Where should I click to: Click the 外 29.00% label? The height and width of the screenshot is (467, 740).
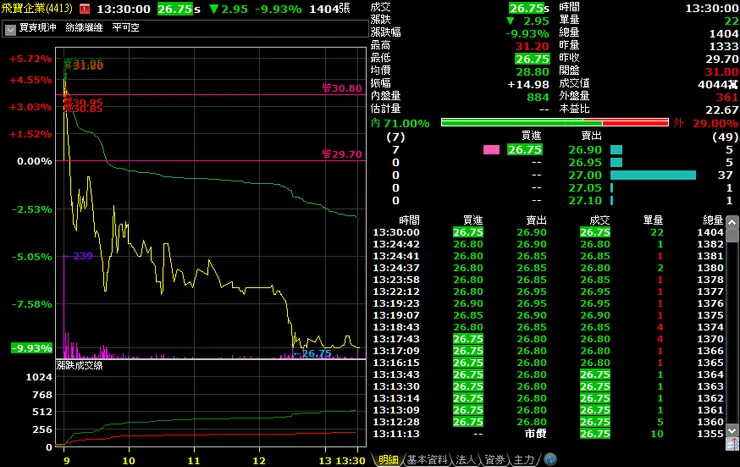point(706,124)
